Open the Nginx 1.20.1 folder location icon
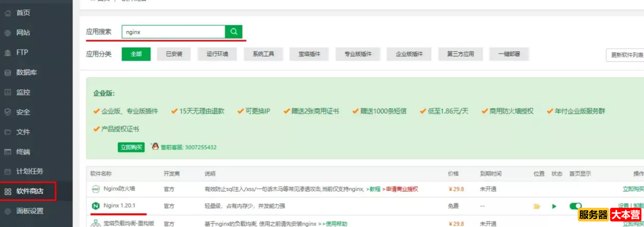The height and width of the screenshot is (227, 644). coord(536,206)
